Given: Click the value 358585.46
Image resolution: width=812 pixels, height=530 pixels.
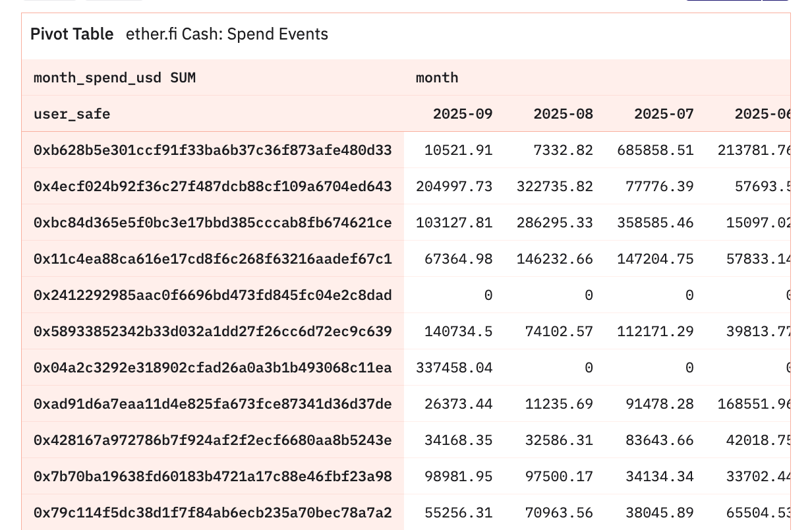Looking at the screenshot, I should (x=656, y=223).
